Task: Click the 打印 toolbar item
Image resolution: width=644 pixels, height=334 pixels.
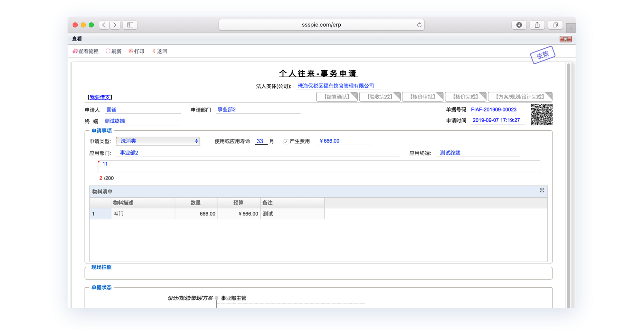Action: click(x=137, y=51)
